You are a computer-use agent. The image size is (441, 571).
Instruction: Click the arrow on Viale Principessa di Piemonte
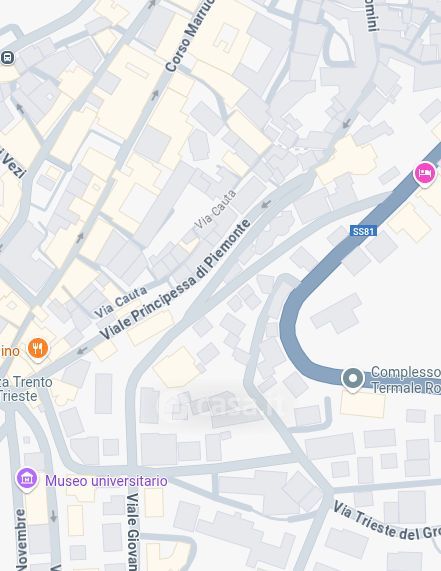266,204
